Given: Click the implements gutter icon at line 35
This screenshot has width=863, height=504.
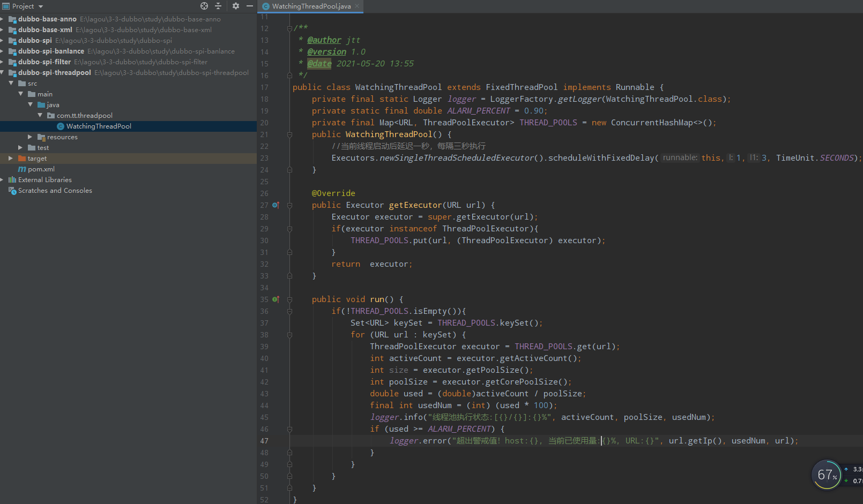Looking at the screenshot, I should pyautogui.click(x=276, y=299).
